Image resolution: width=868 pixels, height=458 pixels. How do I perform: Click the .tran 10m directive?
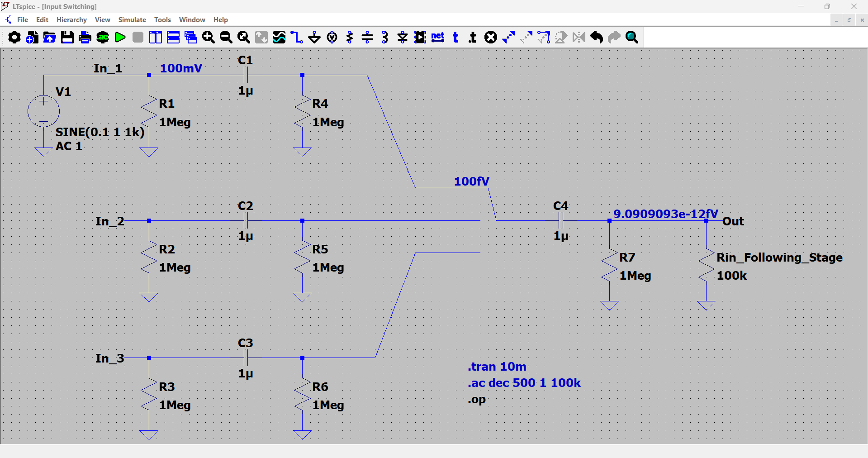tap(497, 367)
